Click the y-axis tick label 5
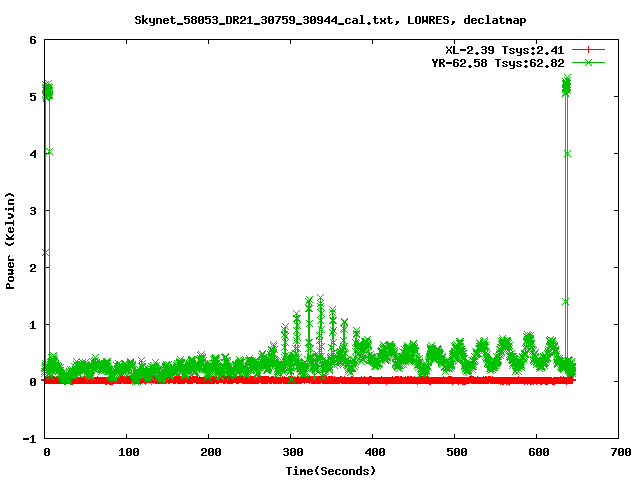Image resolution: width=640 pixels, height=480 pixels. (x=33, y=97)
